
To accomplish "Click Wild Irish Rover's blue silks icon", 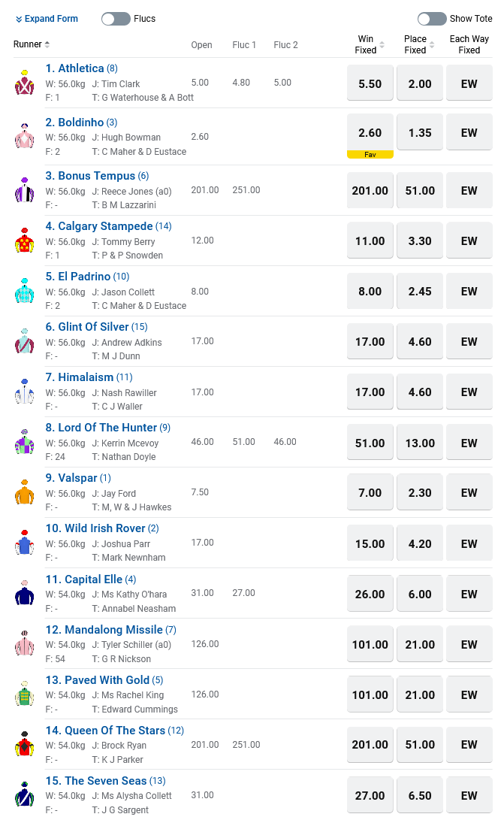I will 25,543.
